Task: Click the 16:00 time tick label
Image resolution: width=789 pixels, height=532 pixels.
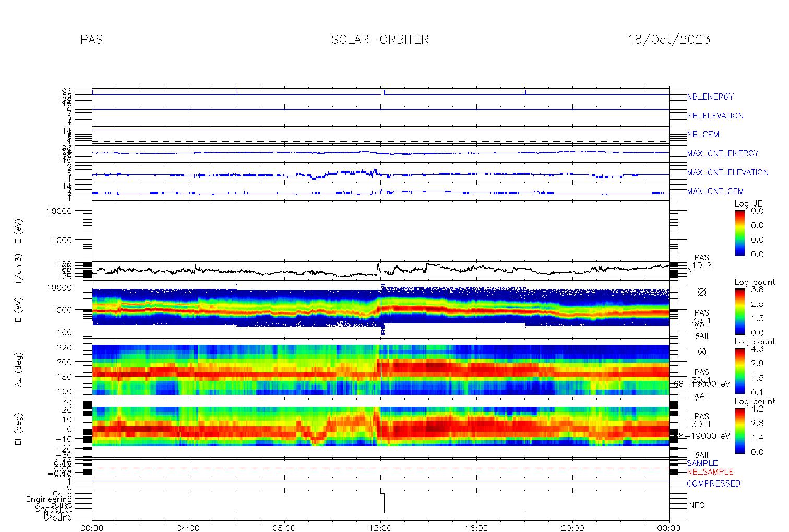Action: coord(476,528)
